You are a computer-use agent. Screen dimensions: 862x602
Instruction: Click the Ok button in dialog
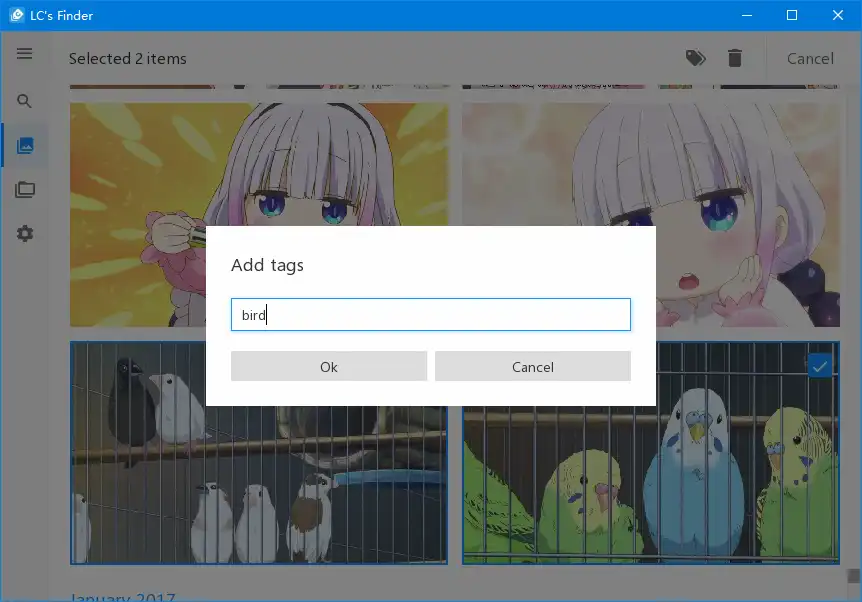(x=329, y=366)
